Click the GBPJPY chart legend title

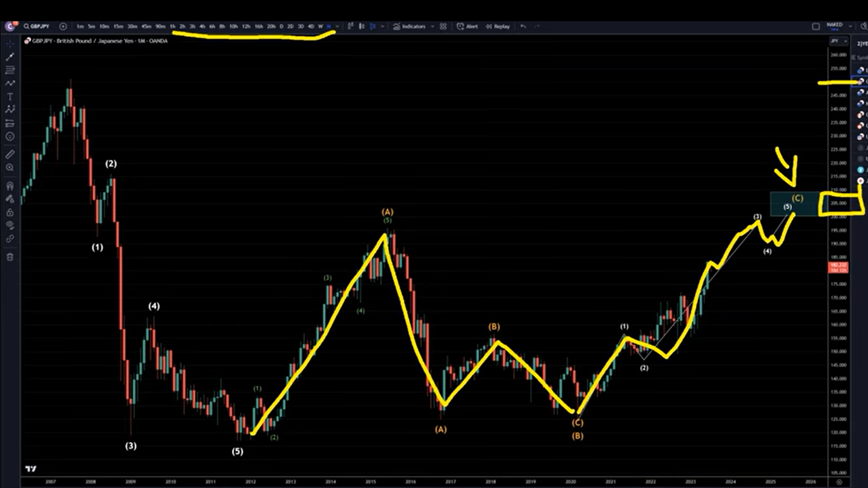[x=100, y=41]
